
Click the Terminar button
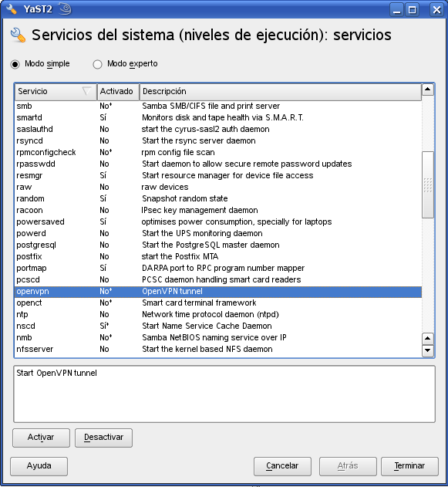[409, 466]
